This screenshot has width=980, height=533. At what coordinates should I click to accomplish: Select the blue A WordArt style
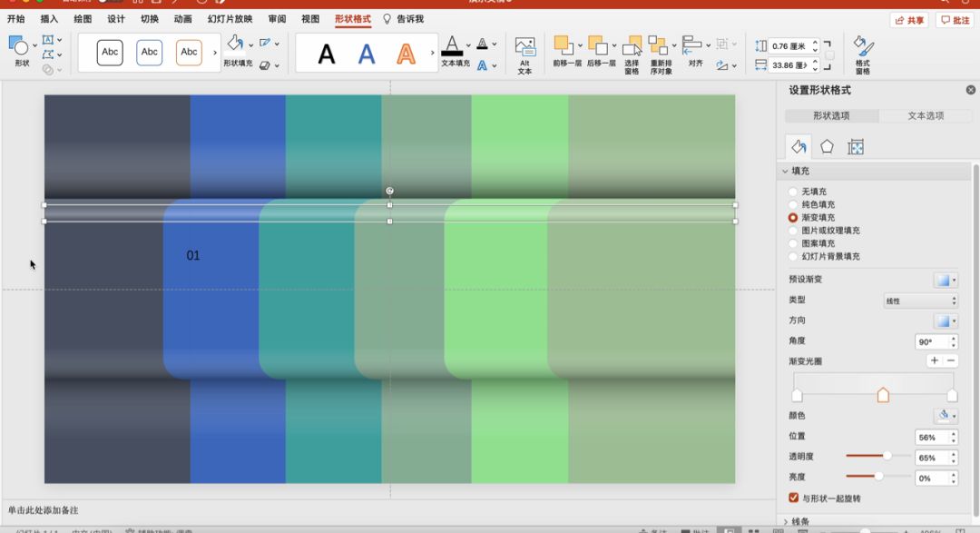coord(367,54)
